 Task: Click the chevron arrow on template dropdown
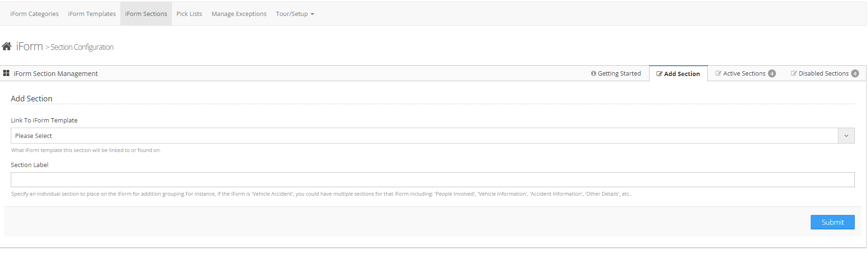tap(846, 136)
